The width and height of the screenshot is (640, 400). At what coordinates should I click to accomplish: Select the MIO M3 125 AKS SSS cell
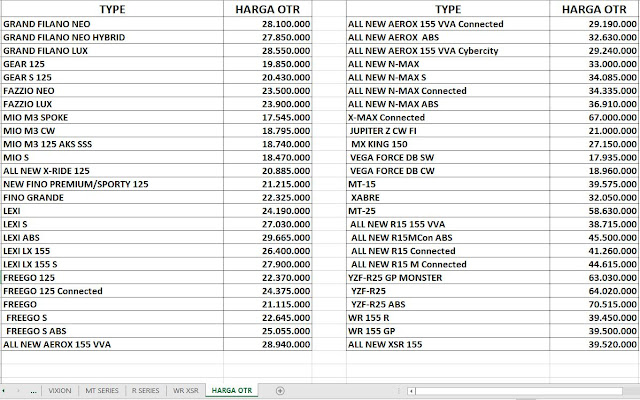click(112, 144)
